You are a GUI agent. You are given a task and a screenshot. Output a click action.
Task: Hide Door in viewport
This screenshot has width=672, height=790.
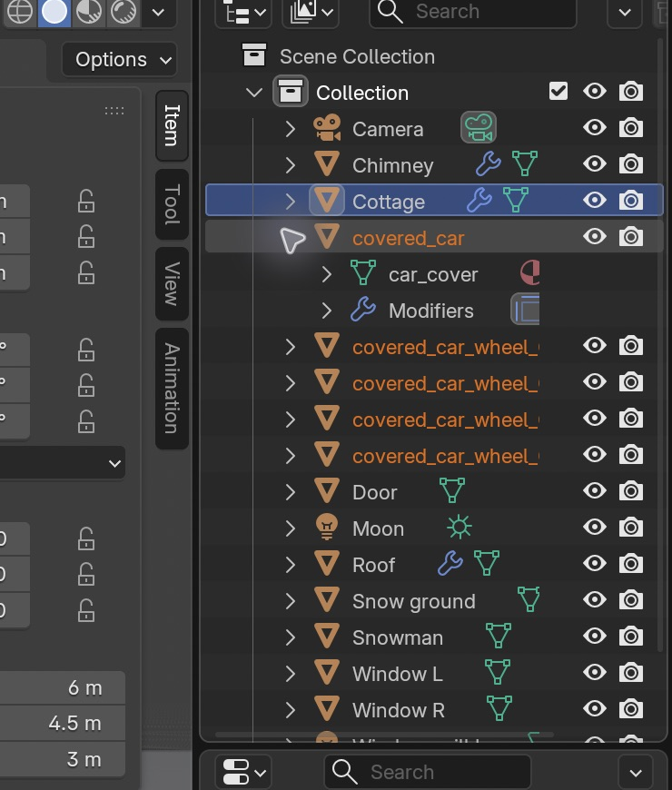tap(595, 490)
